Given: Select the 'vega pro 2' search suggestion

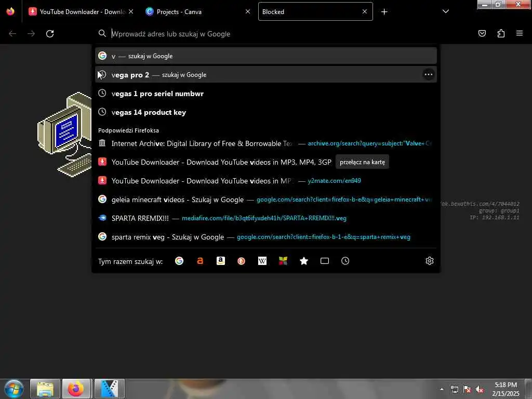Looking at the screenshot, I should [x=266, y=75].
